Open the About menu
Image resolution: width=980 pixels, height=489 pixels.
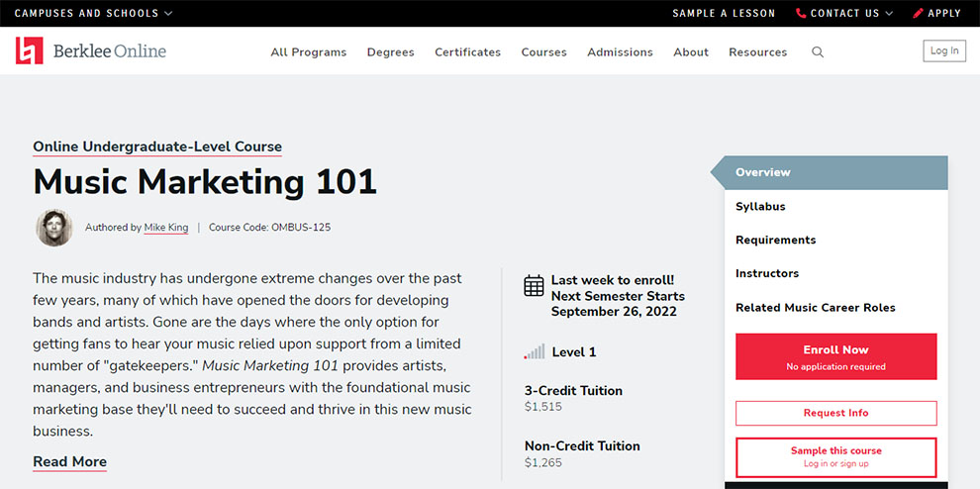tap(691, 52)
